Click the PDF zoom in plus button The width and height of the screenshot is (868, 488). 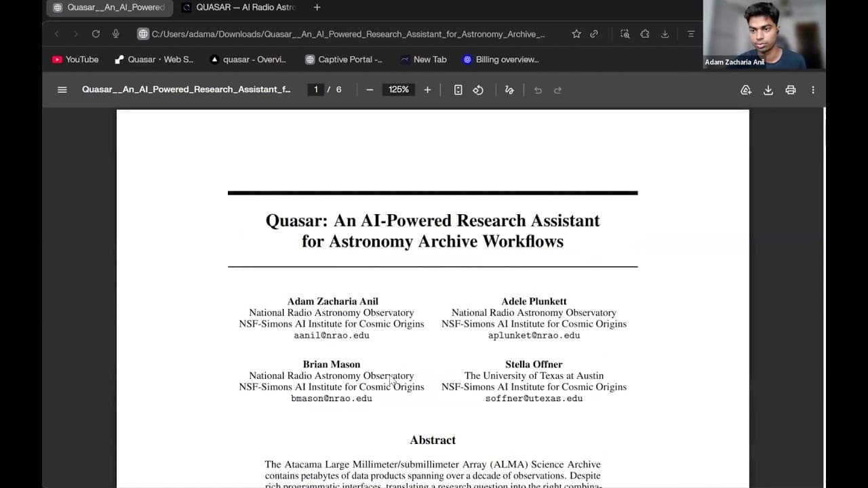pyautogui.click(x=427, y=89)
